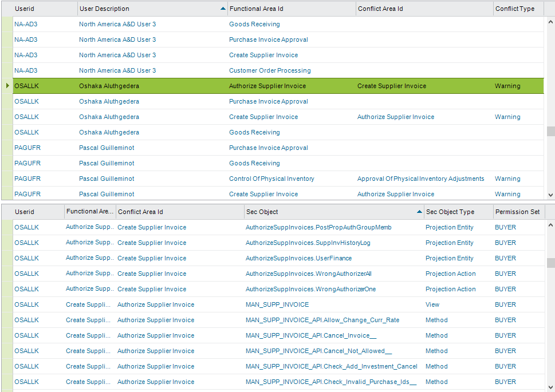The image size is (555, 392).
Task: Open the Control Of Physical Inventory link
Action: pos(271,179)
